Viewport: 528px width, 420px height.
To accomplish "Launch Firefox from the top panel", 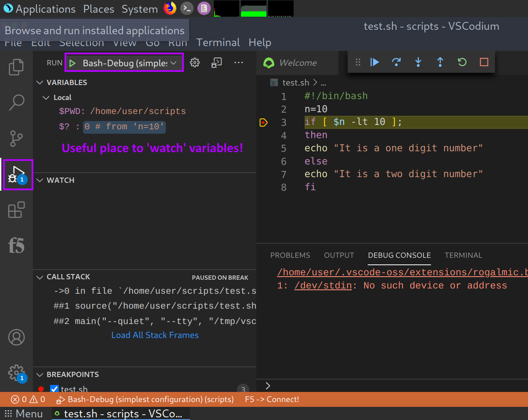I will 170,8.
